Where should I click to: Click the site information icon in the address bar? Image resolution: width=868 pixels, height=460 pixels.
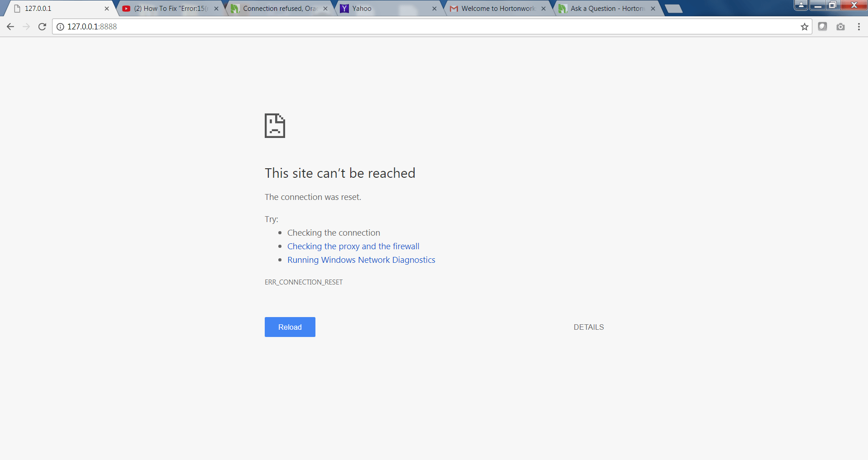60,26
